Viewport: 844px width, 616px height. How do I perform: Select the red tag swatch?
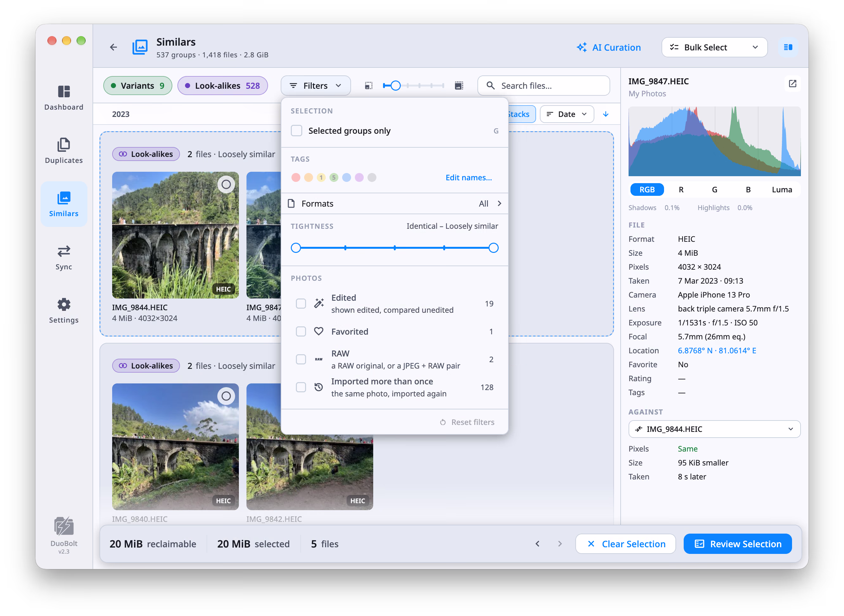[296, 177]
